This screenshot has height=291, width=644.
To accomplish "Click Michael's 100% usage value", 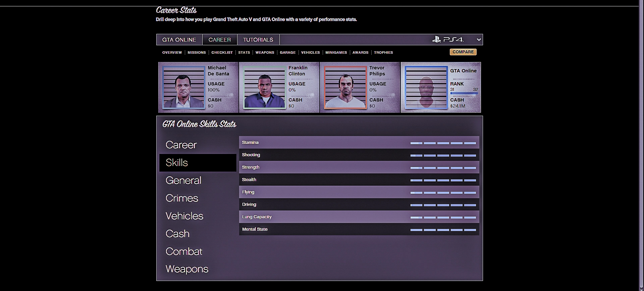I will click(214, 90).
